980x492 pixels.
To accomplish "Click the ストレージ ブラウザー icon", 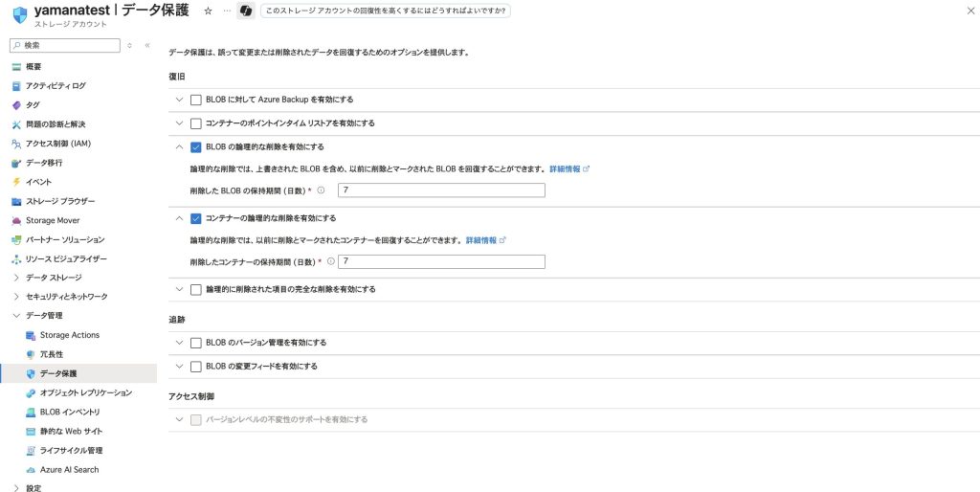I will pos(16,201).
